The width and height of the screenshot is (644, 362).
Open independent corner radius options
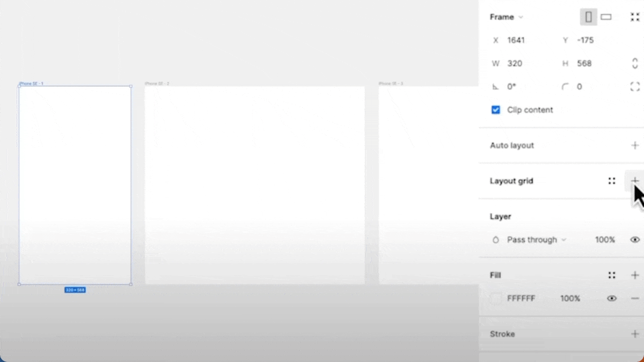click(x=634, y=86)
